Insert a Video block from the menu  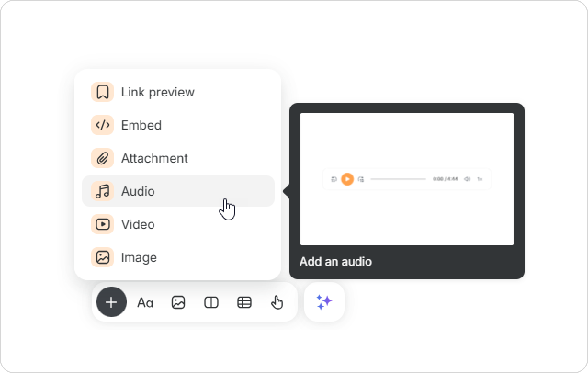[x=138, y=224]
